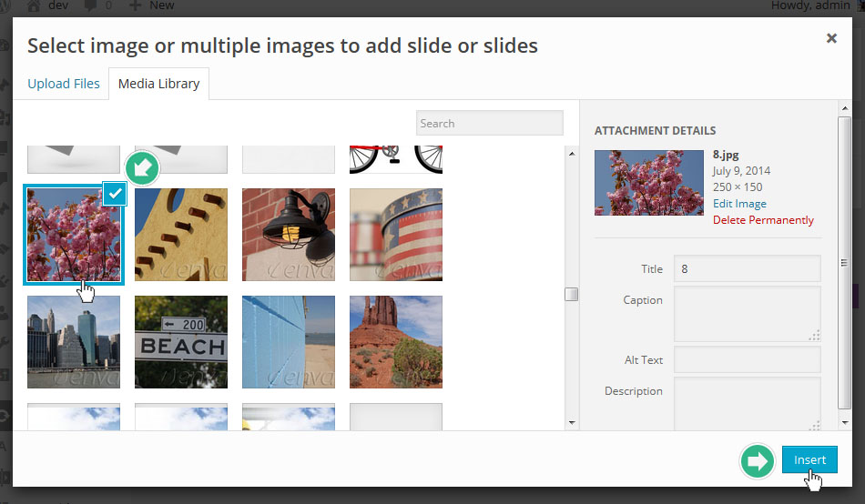Switch to Upload Files tab
This screenshot has height=504, width=865.
click(x=64, y=84)
